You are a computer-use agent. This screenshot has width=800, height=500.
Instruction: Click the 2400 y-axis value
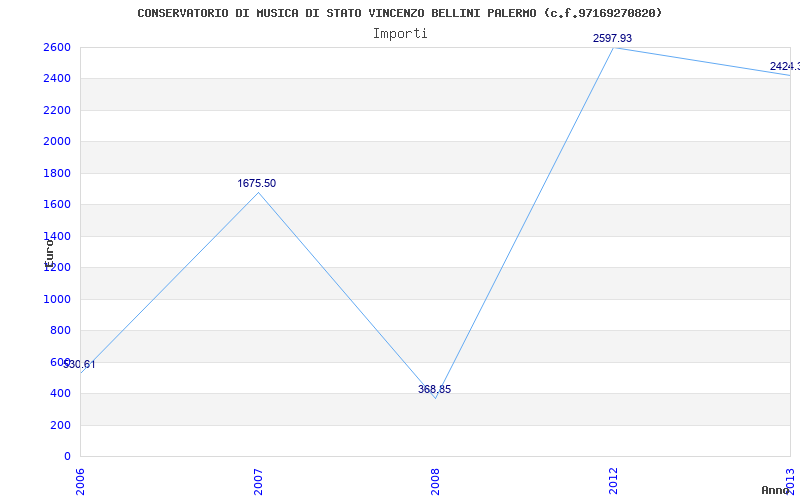click(56, 79)
